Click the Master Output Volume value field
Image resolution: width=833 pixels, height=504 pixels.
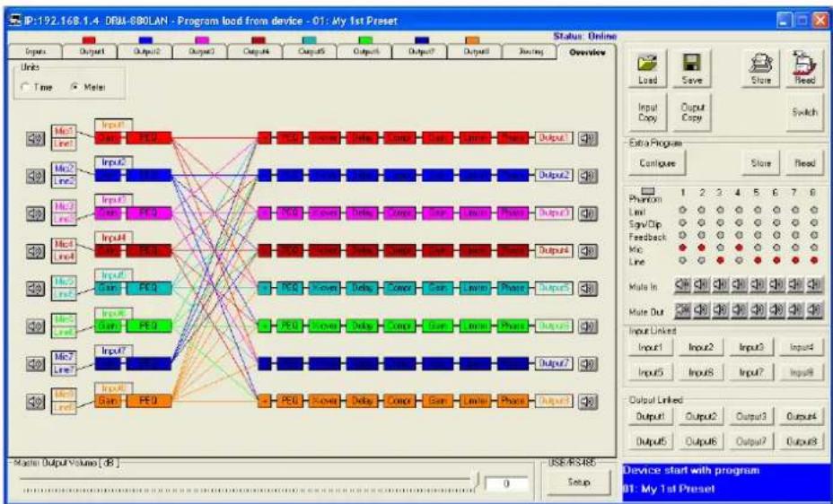tap(506, 483)
